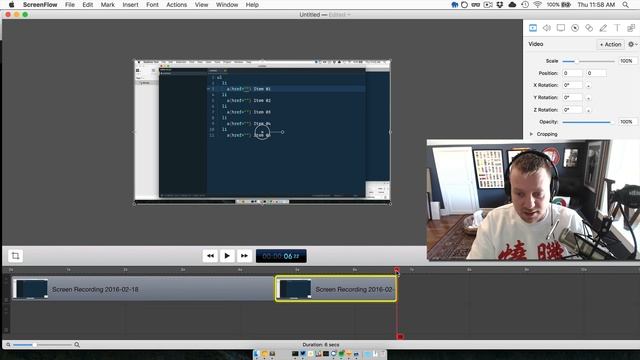Open the Insert menu

[x=130, y=5]
